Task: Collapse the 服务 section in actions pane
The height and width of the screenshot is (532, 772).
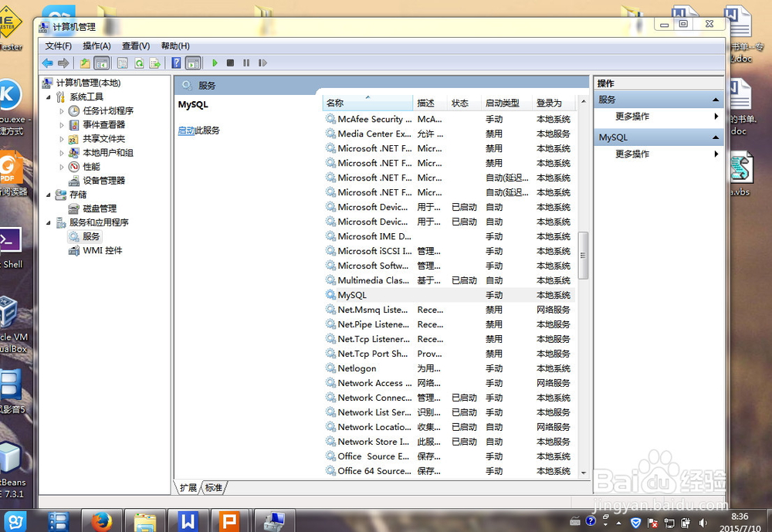Action: tap(716, 100)
